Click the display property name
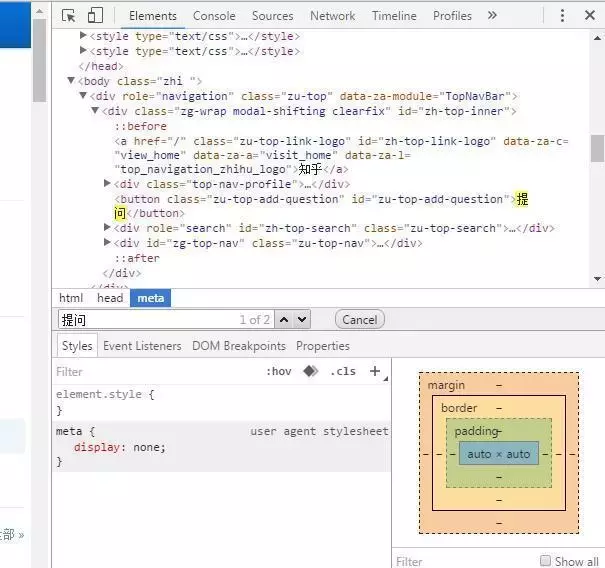Screen dimensions: 605x568 tap(97, 447)
